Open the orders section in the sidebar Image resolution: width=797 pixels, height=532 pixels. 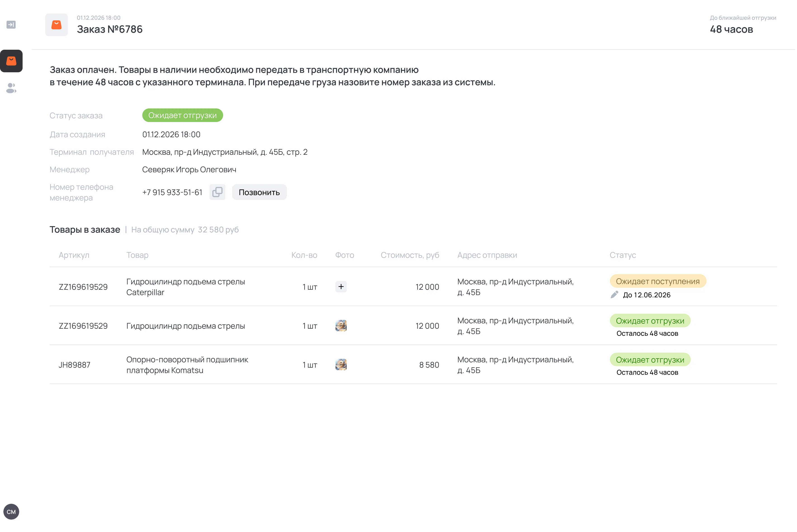pyautogui.click(x=11, y=61)
